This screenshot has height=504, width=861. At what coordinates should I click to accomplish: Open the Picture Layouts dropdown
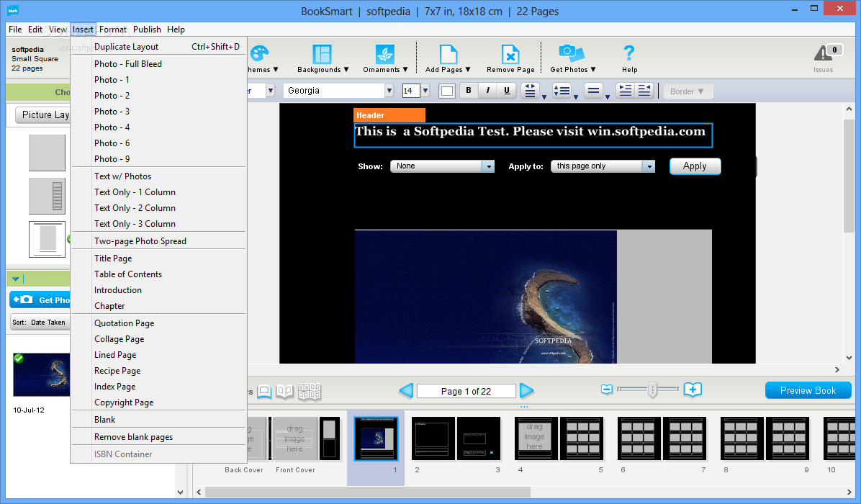[42, 114]
